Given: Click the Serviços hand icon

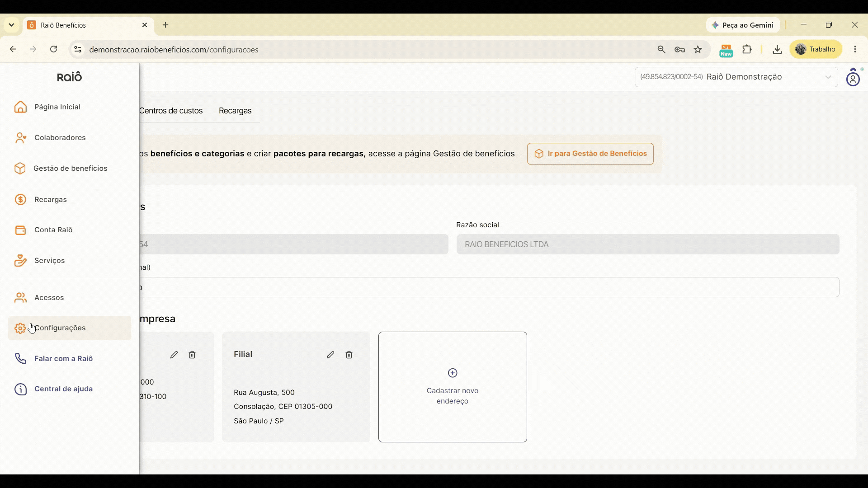Looking at the screenshot, I should [x=20, y=261].
